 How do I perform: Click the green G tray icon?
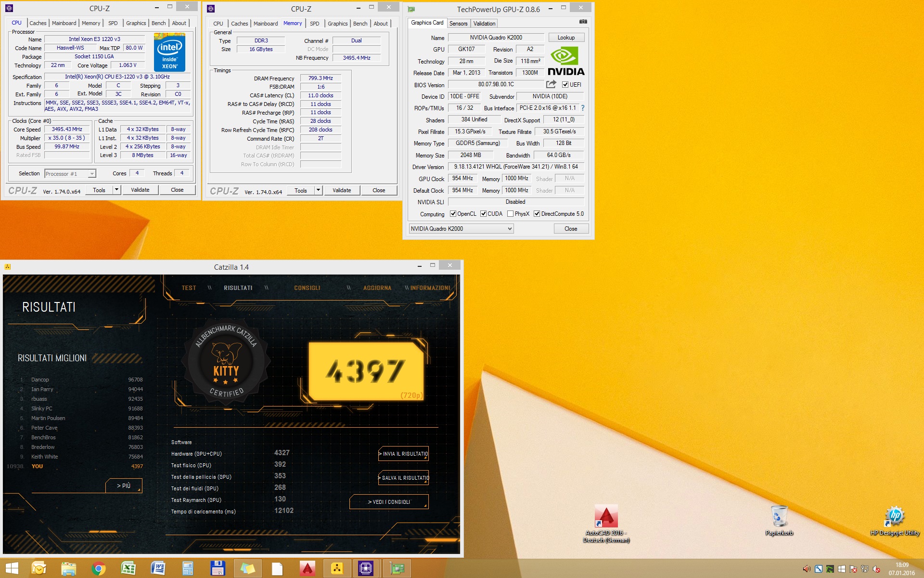point(830,569)
